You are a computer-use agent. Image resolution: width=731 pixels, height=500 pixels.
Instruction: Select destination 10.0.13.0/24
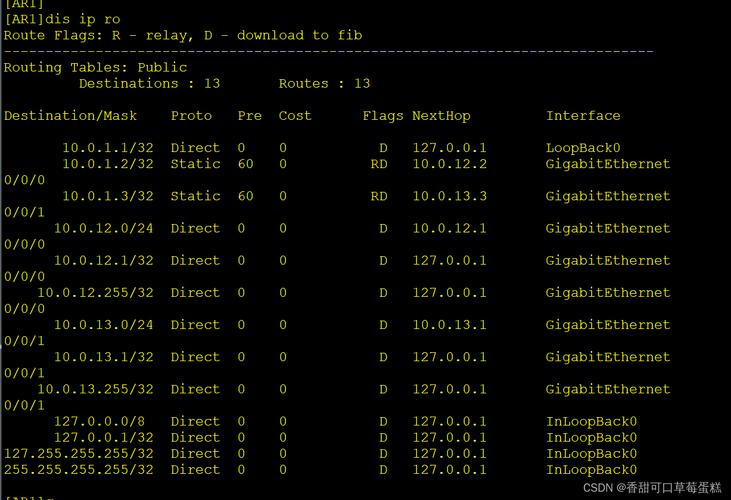103,325
